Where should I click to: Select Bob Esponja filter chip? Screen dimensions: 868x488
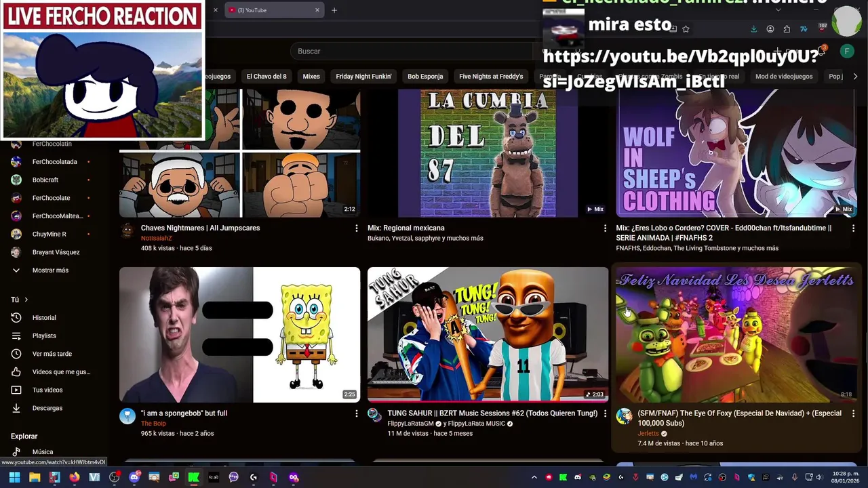click(425, 77)
